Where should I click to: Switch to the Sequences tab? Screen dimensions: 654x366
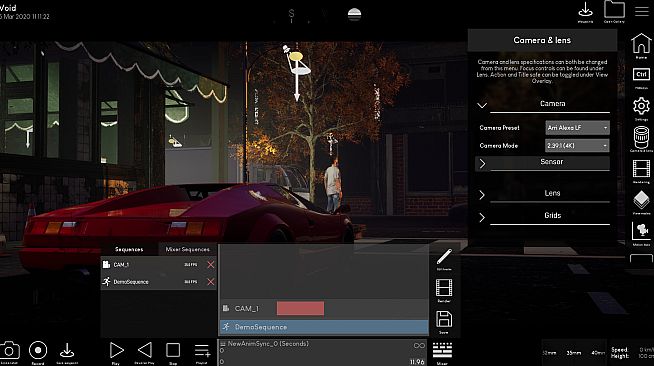(x=129, y=249)
